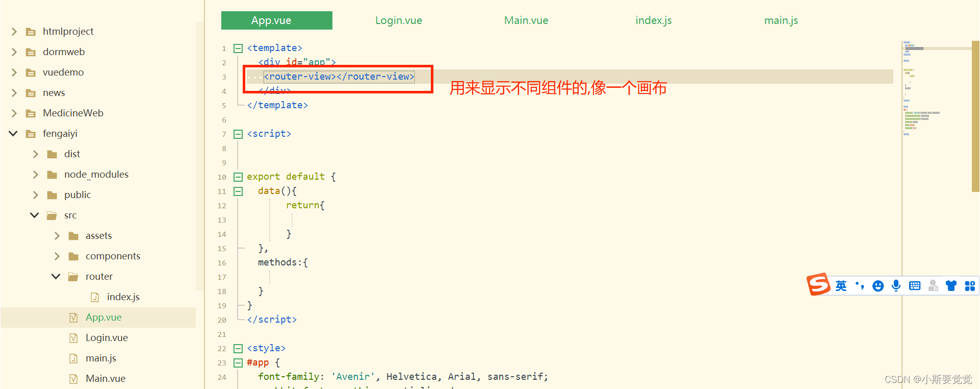Screen dimensions: 980x389
Task: Expand the node_modules folder chevron
Action: click(x=36, y=175)
